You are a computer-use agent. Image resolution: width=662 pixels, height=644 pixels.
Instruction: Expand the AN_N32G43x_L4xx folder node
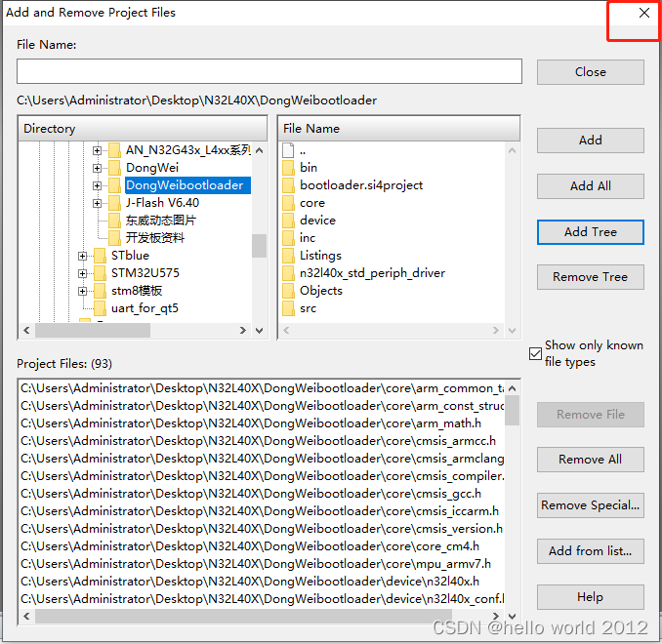(x=97, y=150)
